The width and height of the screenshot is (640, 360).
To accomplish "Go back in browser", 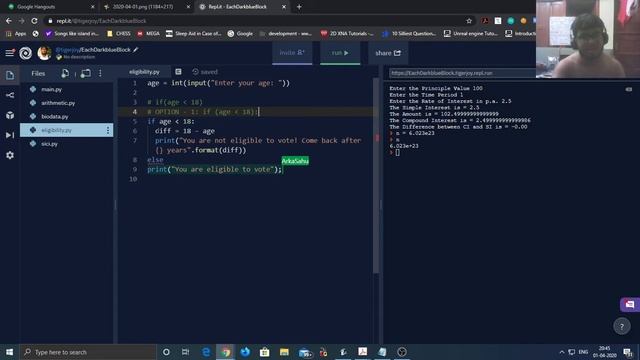I will [x=9, y=20].
